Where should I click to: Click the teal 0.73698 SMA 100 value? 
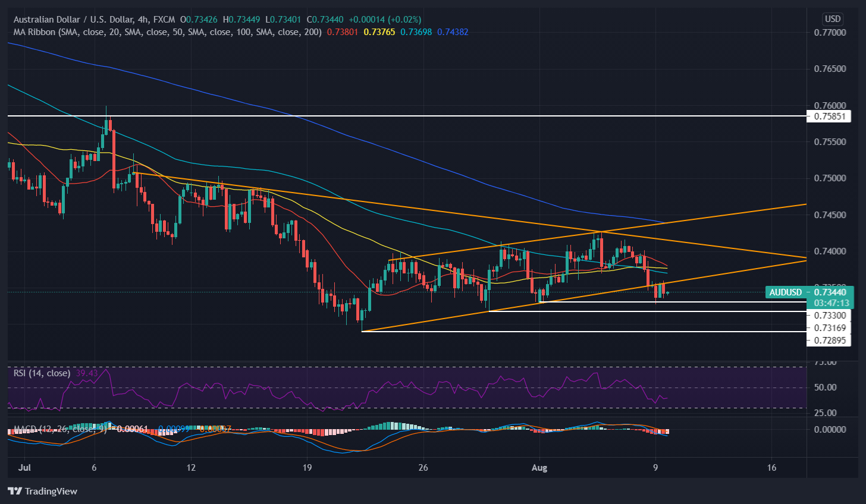tap(416, 31)
